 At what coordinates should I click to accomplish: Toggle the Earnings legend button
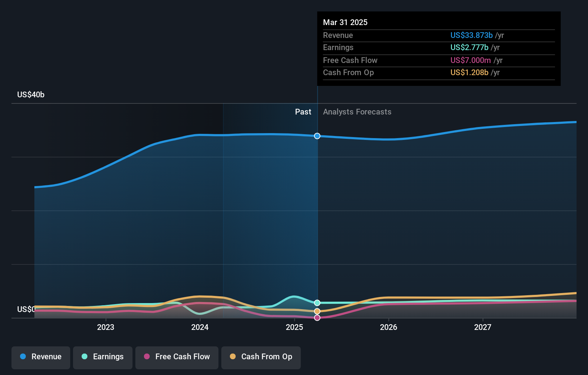point(103,357)
